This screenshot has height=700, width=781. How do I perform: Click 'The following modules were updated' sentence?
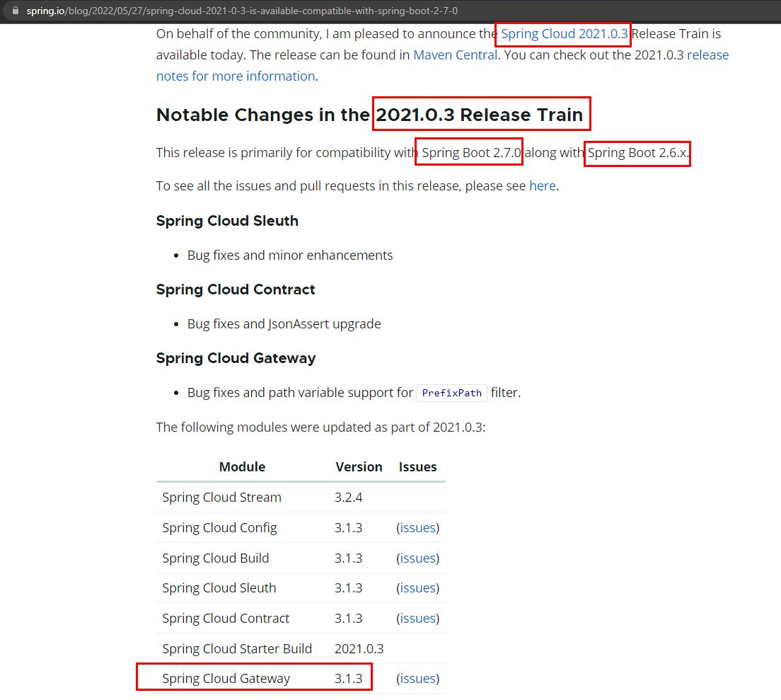click(x=320, y=428)
